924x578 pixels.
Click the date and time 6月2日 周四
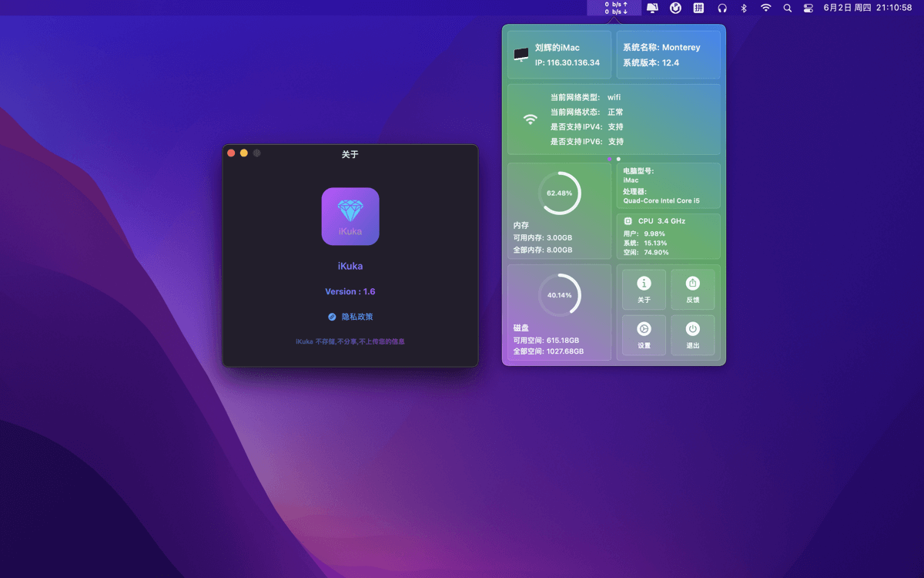(x=868, y=8)
